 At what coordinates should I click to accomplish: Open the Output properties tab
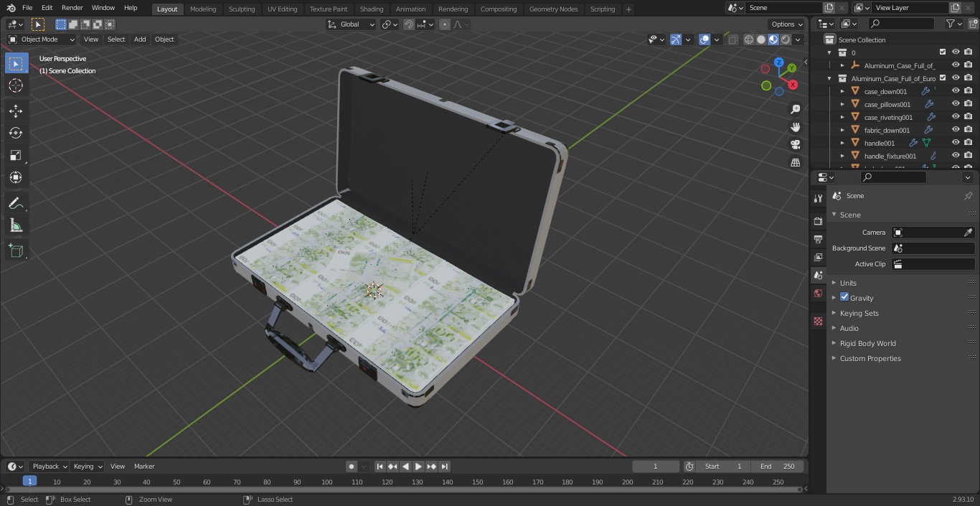click(818, 239)
